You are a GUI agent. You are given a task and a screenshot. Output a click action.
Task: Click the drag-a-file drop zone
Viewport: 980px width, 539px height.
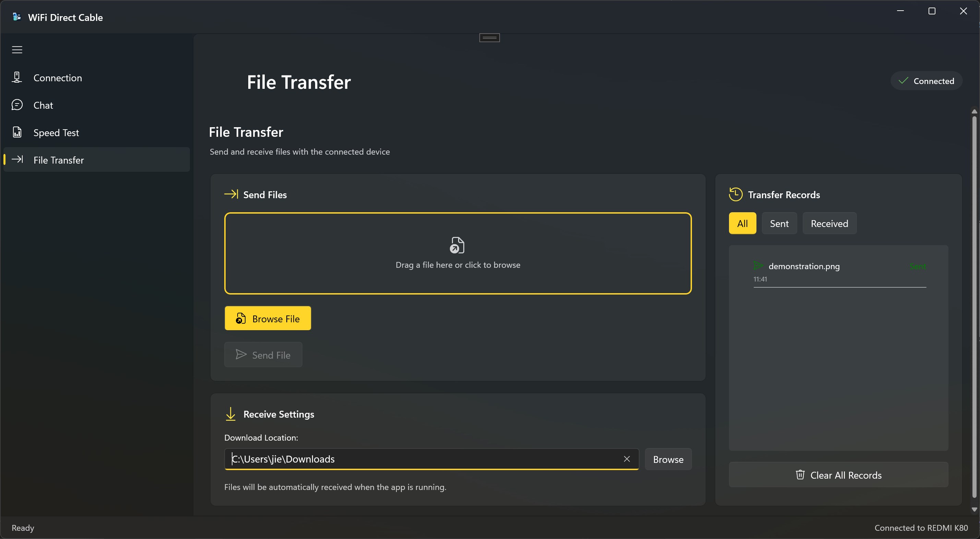pos(458,253)
